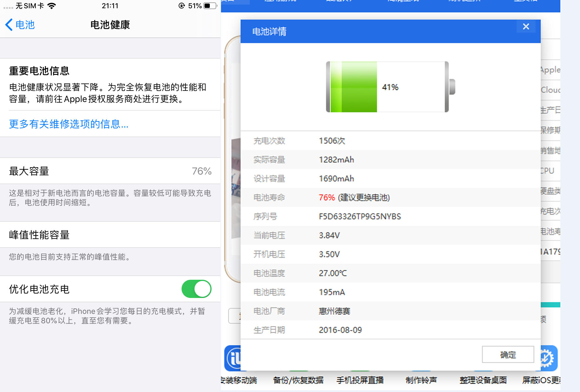The image size is (580, 392).
Task: Tap the back arrow to 电池
Action: [x=20, y=25]
